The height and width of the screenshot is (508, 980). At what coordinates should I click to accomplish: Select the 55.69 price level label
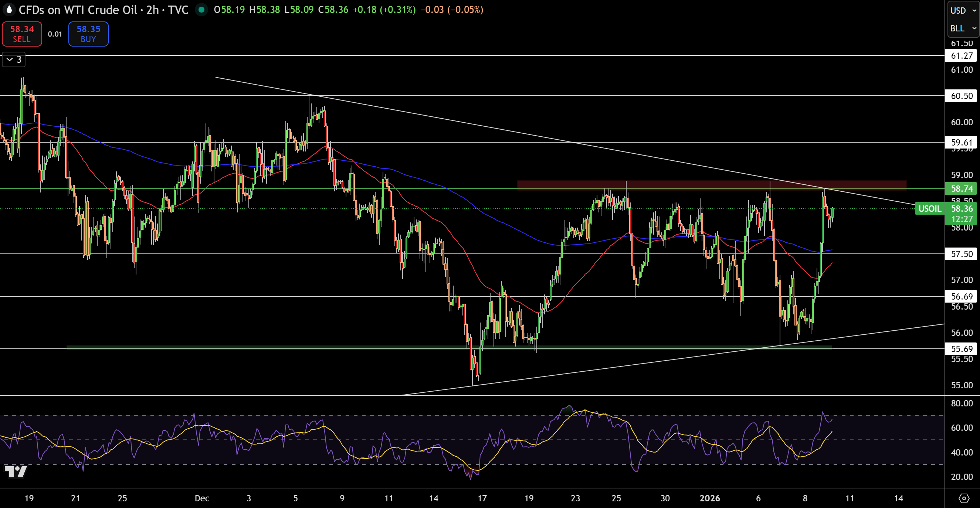pyautogui.click(x=962, y=349)
